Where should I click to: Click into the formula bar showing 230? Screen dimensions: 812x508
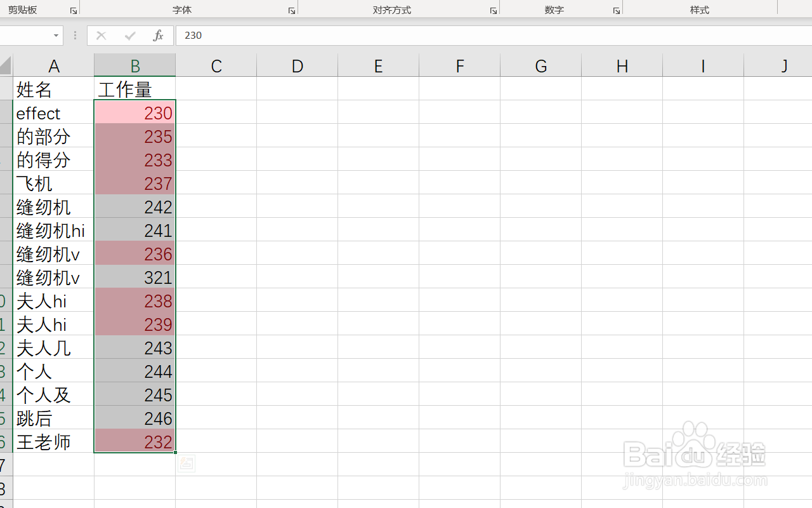(x=494, y=36)
